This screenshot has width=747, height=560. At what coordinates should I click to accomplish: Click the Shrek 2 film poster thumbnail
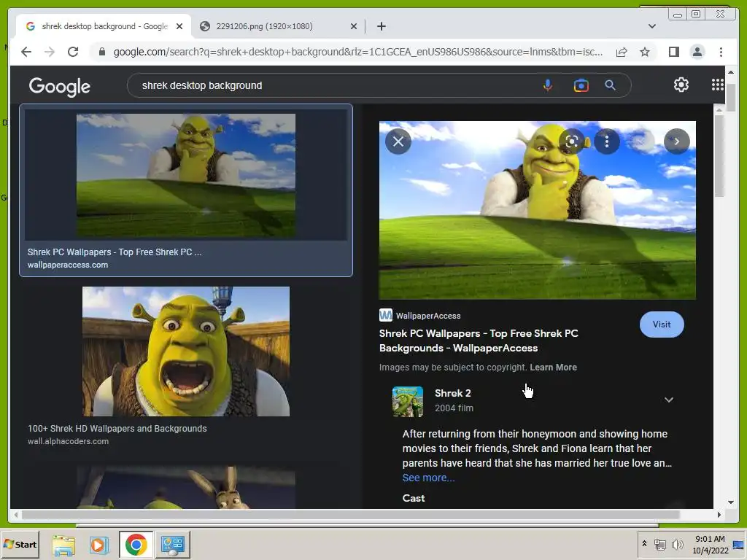(408, 402)
